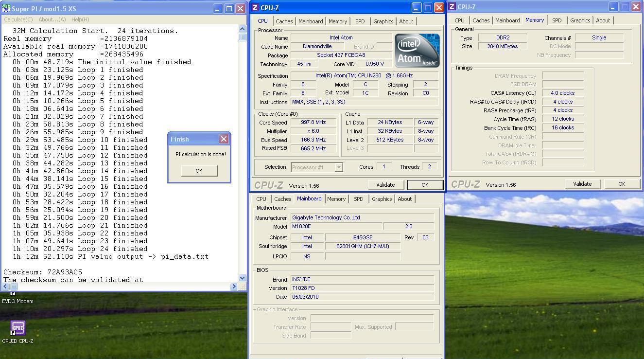The height and width of the screenshot is (359, 644).
Task: Select Memory tab in the mainboard window
Action: pyautogui.click(x=336, y=199)
